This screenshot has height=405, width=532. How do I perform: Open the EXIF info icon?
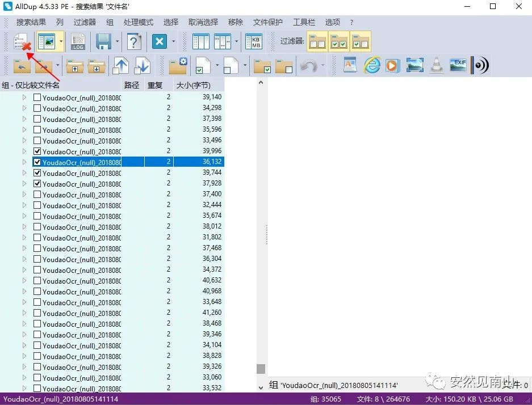458,65
